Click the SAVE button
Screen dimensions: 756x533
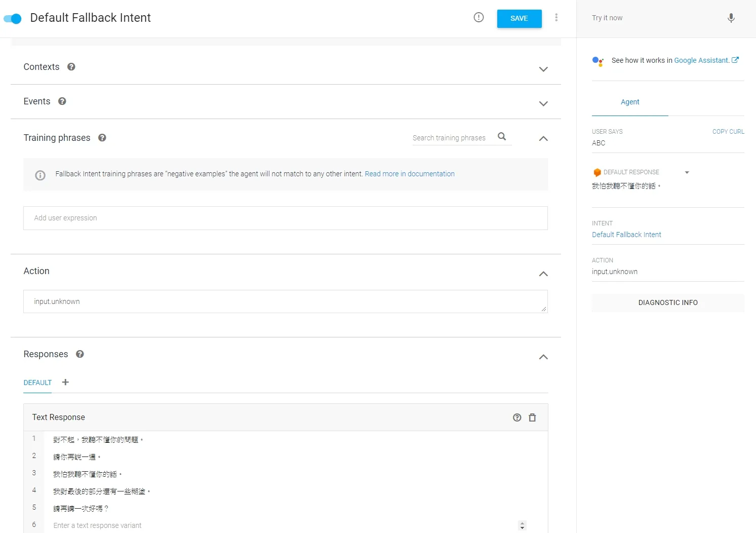(x=519, y=18)
